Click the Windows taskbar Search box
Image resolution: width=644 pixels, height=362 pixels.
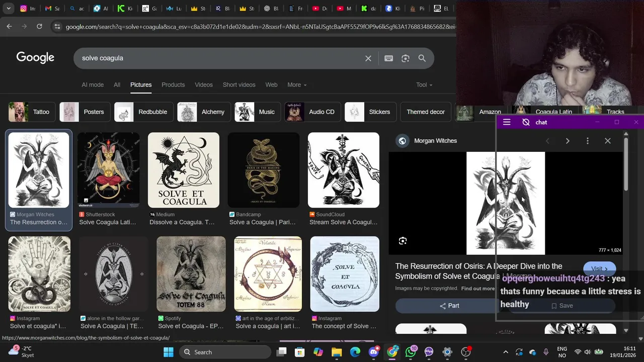[224, 352]
